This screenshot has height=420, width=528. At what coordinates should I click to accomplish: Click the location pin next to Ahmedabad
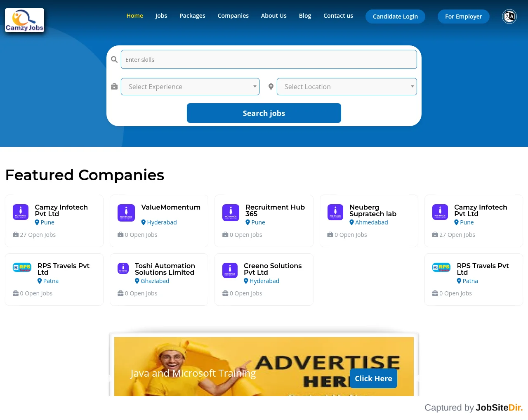point(351,222)
